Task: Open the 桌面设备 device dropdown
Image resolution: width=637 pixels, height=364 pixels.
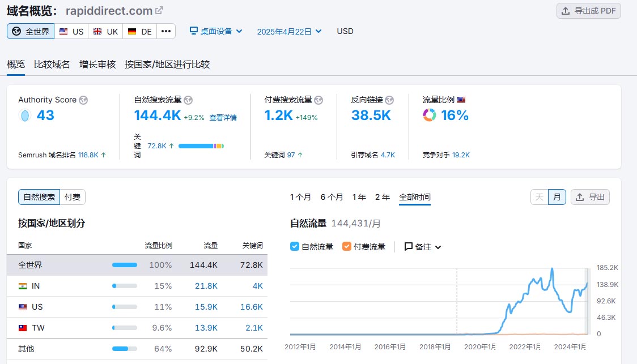Action: (216, 31)
